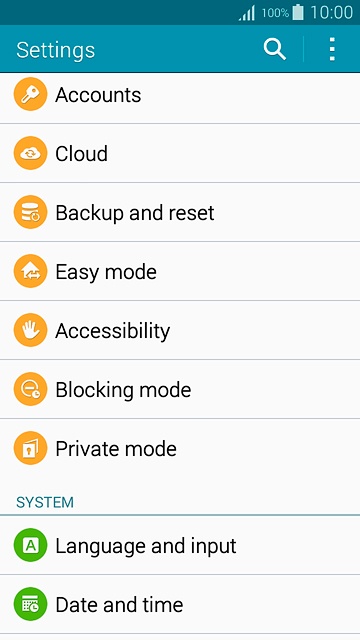The image size is (360, 640).
Task: Tap the Backup and reset icon
Action: (x=31, y=212)
